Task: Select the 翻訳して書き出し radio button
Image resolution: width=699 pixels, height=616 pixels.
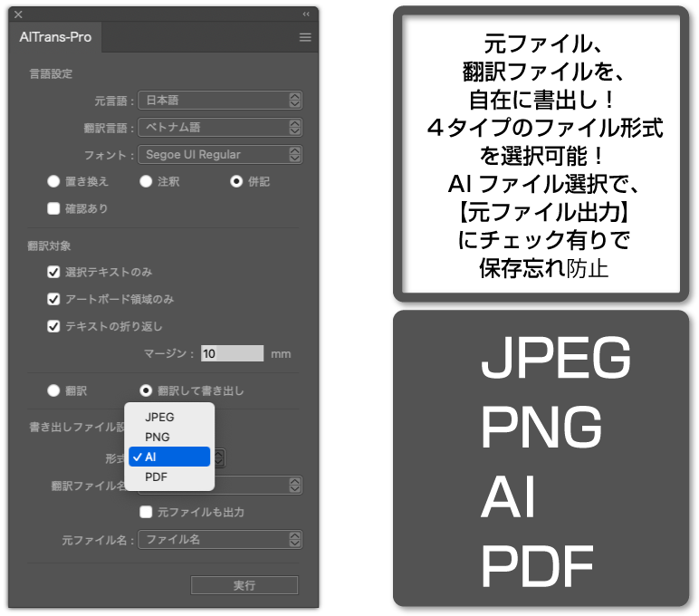Action: 146,390
